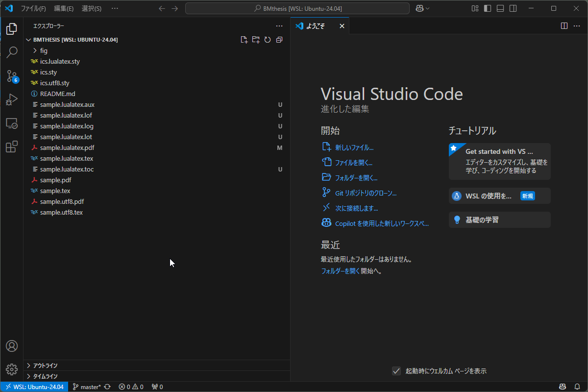This screenshot has width=588, height=392.
Task: Open the Customize Layout control
Action: pos(475,8)
